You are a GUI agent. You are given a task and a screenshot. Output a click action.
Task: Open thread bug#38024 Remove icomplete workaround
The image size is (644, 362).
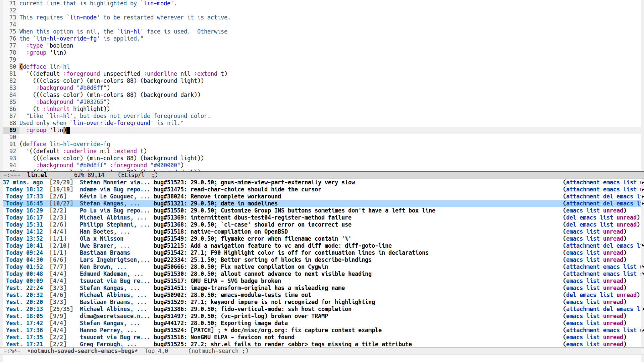217,196
